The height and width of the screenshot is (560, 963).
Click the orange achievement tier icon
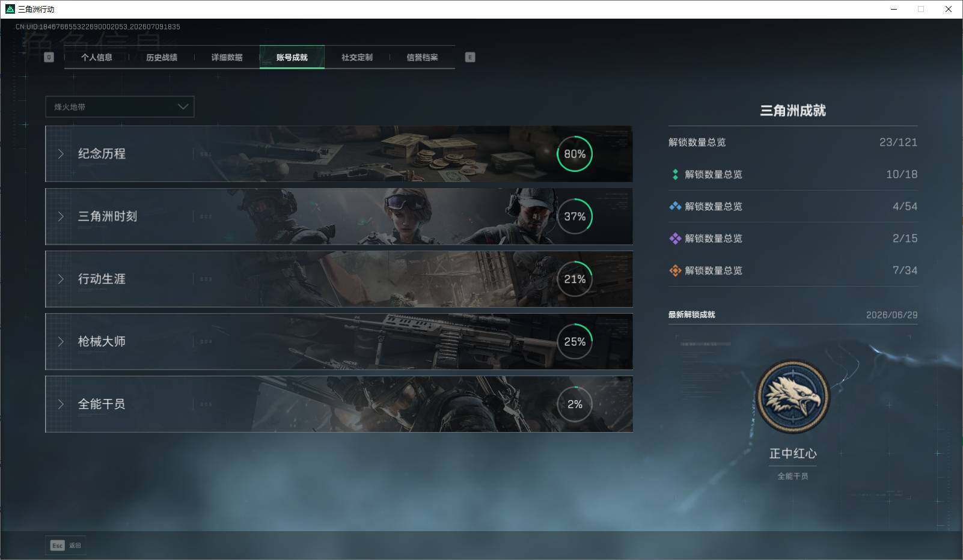tap(675, 270)
